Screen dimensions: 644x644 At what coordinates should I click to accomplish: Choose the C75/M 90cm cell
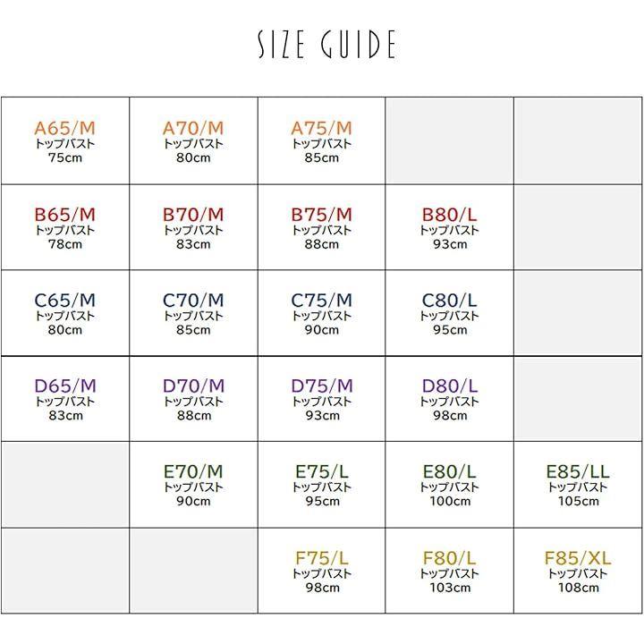(x=322, y=313)
